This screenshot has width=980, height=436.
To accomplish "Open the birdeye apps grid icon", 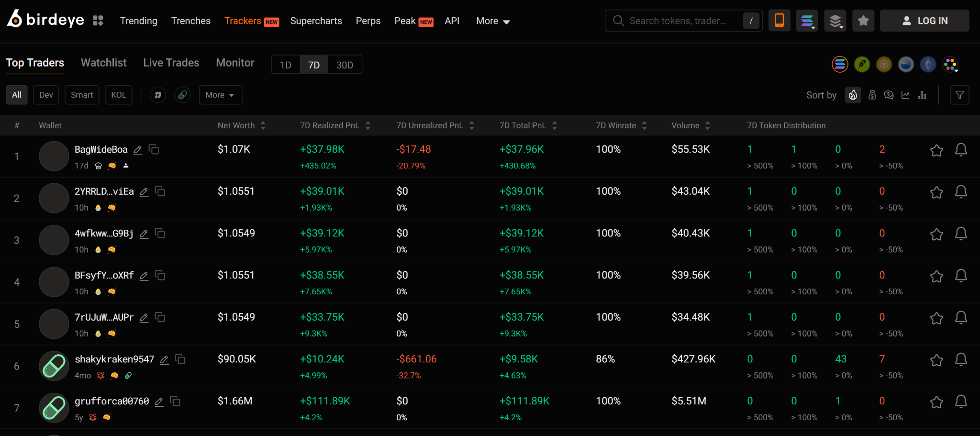I will [x=98, y=21].
